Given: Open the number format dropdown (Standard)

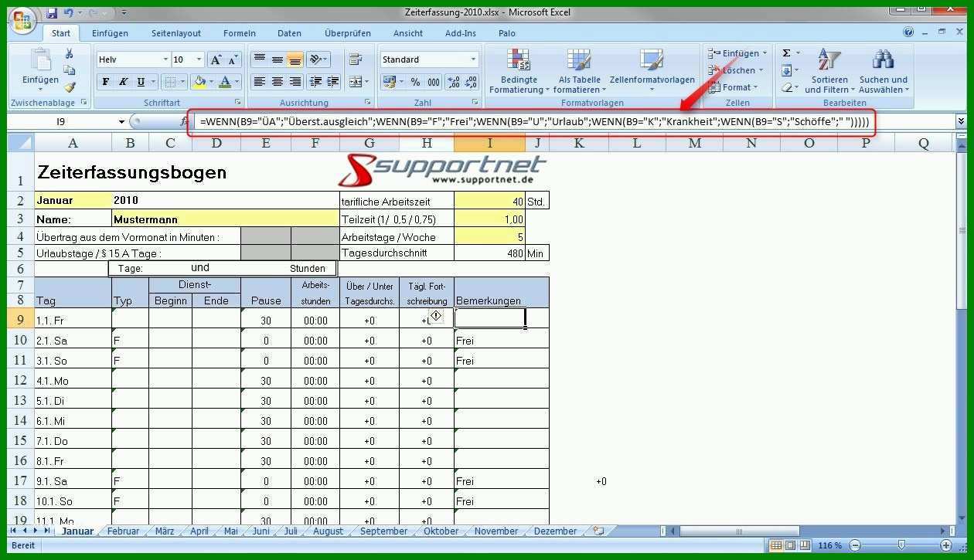Looking at the screenshot, I should coord(474,59).
